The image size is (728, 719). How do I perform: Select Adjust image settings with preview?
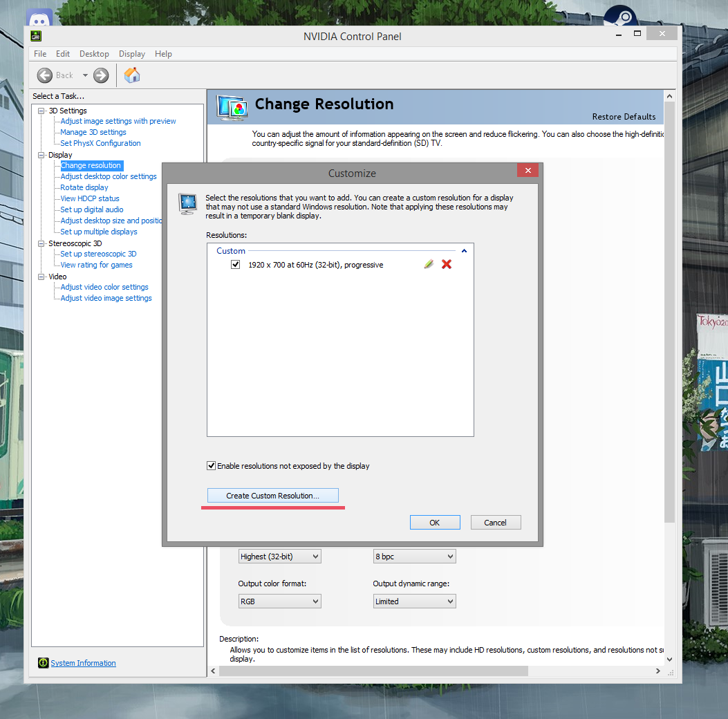tap(118, 121)
